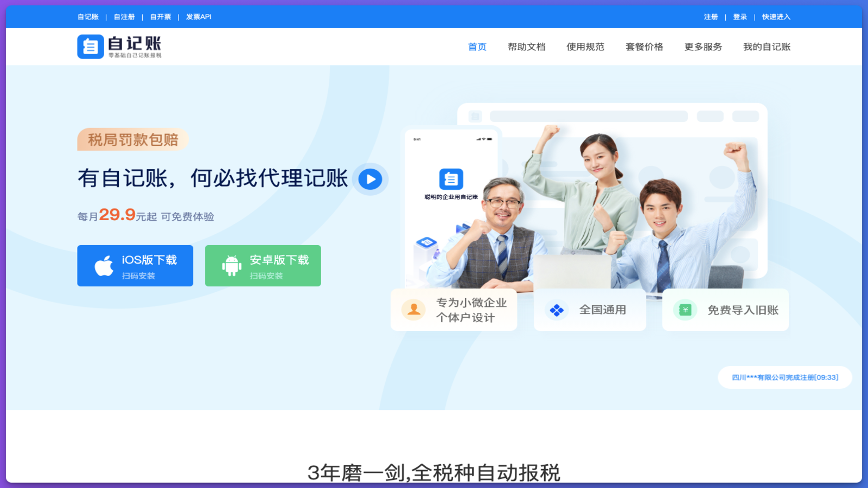View 套餐价格 page
Image resolution: width=868 pixels, height=488 pixels.
point(644,47)
